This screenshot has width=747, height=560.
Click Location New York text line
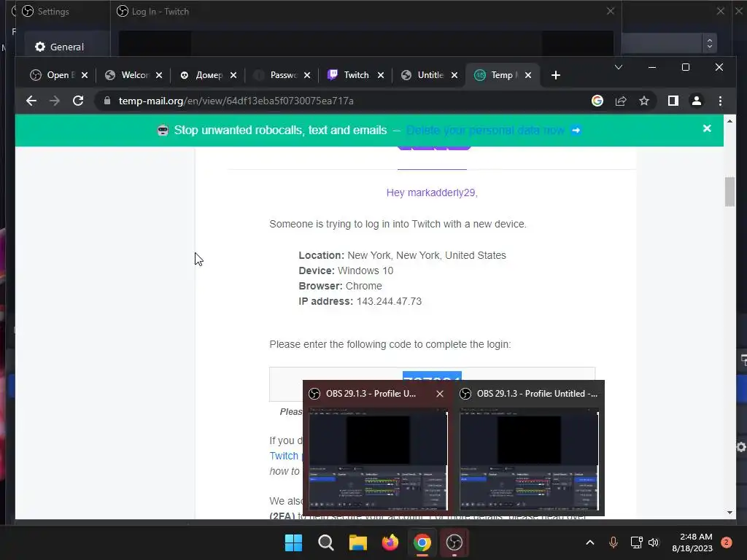coord(402,255)
